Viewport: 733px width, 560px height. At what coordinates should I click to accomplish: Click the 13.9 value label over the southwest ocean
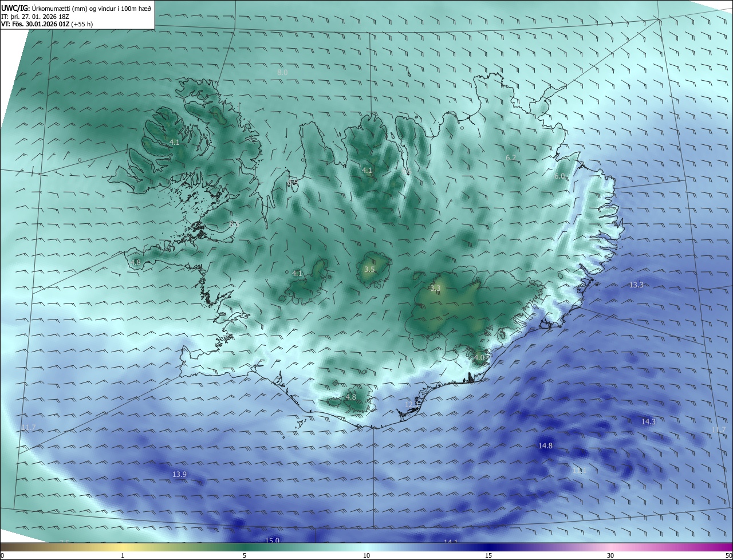pyautogui.click(x=179, y=474)
